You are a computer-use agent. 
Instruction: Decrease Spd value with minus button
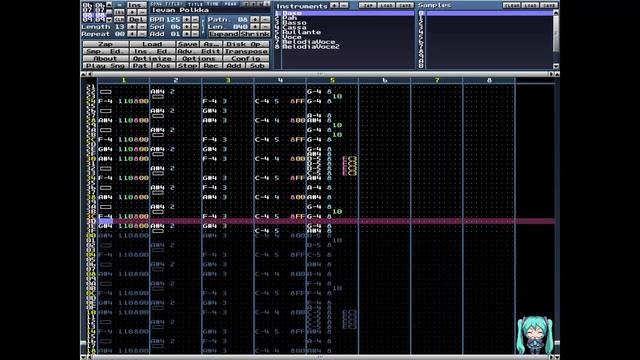tap(195, 27)
